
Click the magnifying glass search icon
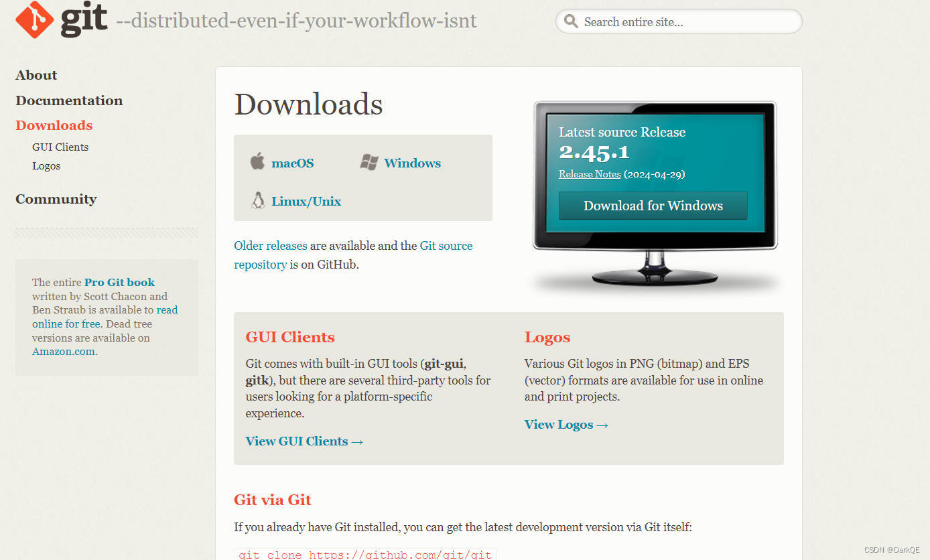tap(571, 21)
